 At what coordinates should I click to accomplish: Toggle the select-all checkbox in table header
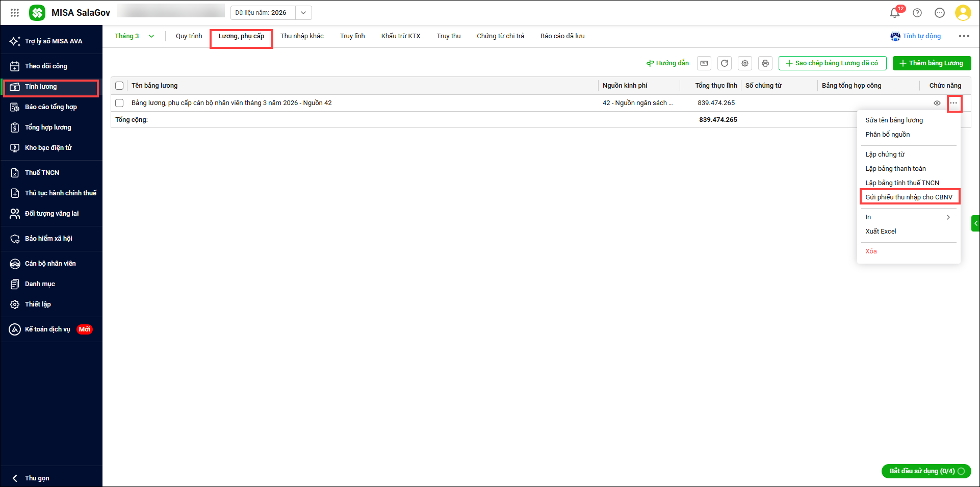119,86
